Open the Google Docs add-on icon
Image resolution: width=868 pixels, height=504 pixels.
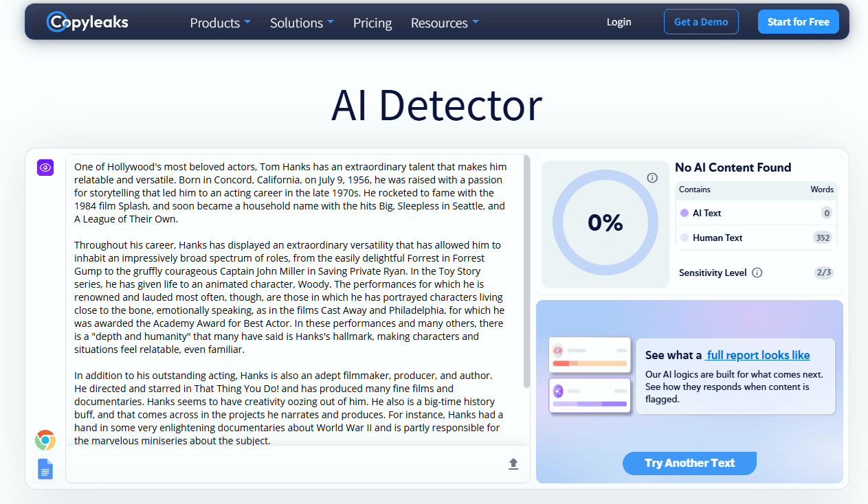[x=45, y=469]
